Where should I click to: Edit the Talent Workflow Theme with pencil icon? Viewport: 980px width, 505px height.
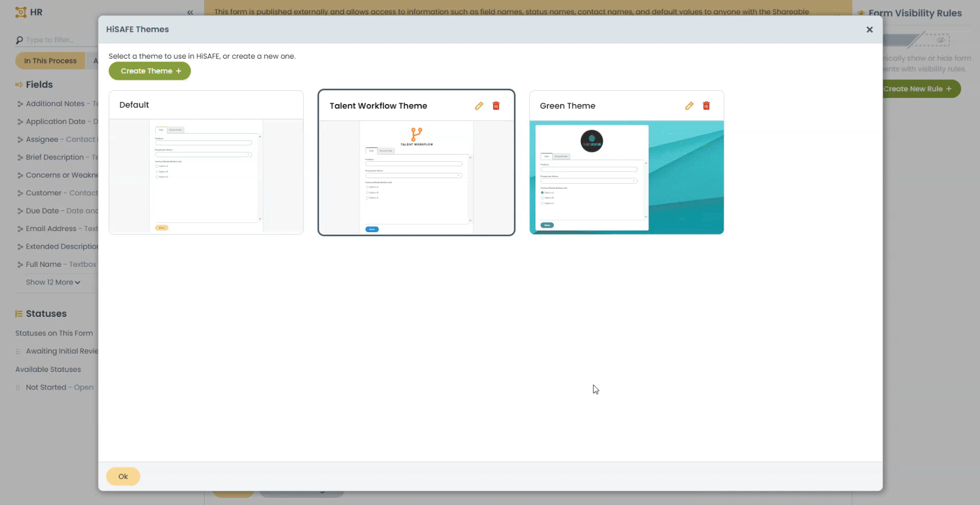pyautogui.click(x=479, y=106)
